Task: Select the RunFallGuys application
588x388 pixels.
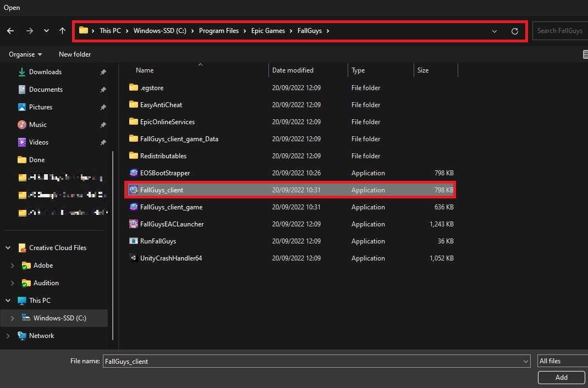Action: pos(290,241)
